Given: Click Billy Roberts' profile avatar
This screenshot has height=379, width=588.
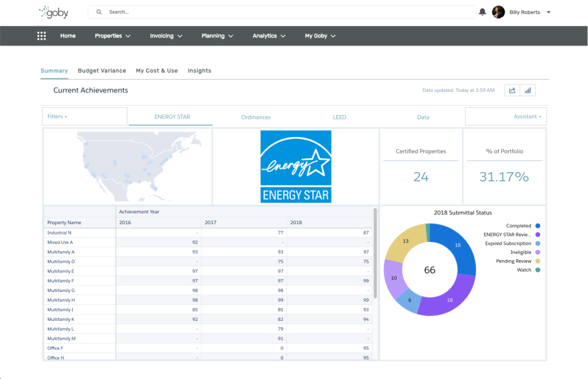Looking at the screenshot, I should (x=498, y=12).
